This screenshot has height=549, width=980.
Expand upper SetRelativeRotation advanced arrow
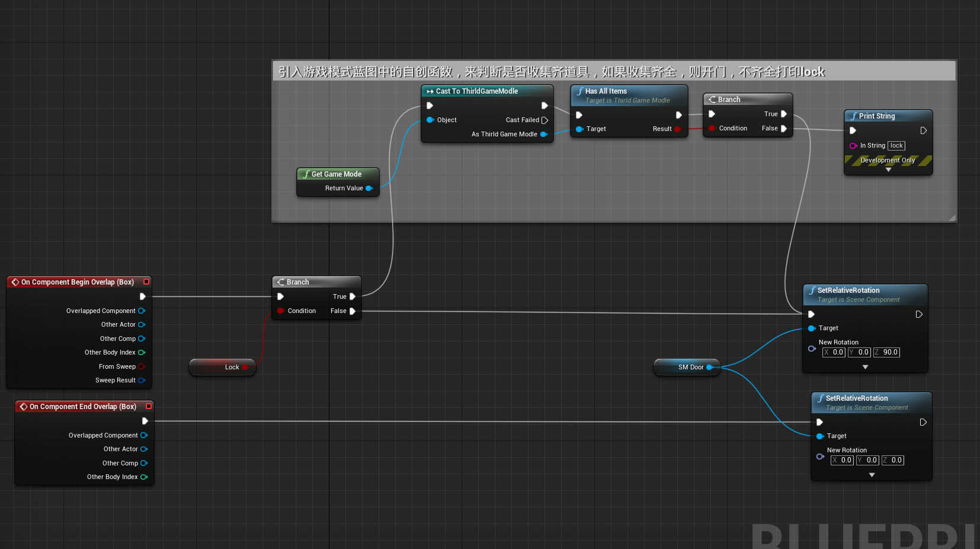point(865,367)
